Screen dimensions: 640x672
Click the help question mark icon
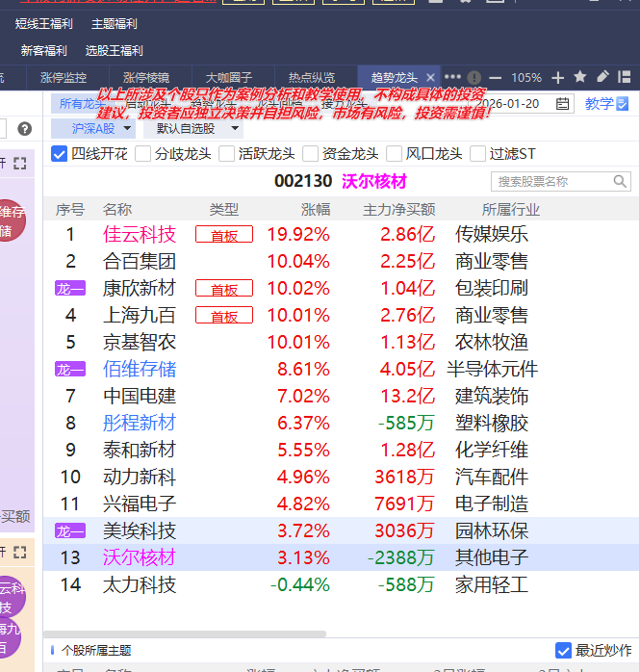point(24,128)
